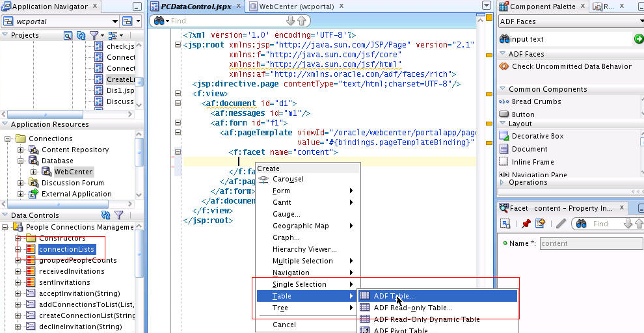Screen dimensions: 644x333
Task: Click the refresh icon in Data Controls header
Action: [106, 215]
